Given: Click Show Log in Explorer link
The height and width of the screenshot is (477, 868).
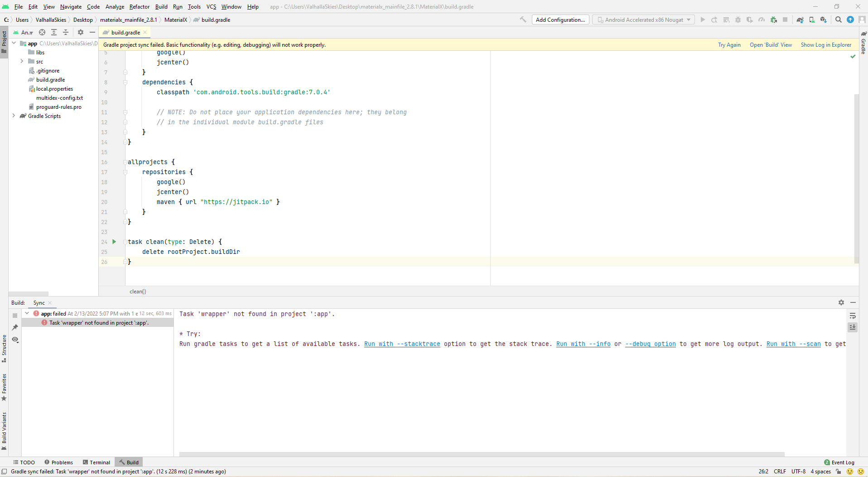Looking at the screenshot, I should click(x=826, y=44).
